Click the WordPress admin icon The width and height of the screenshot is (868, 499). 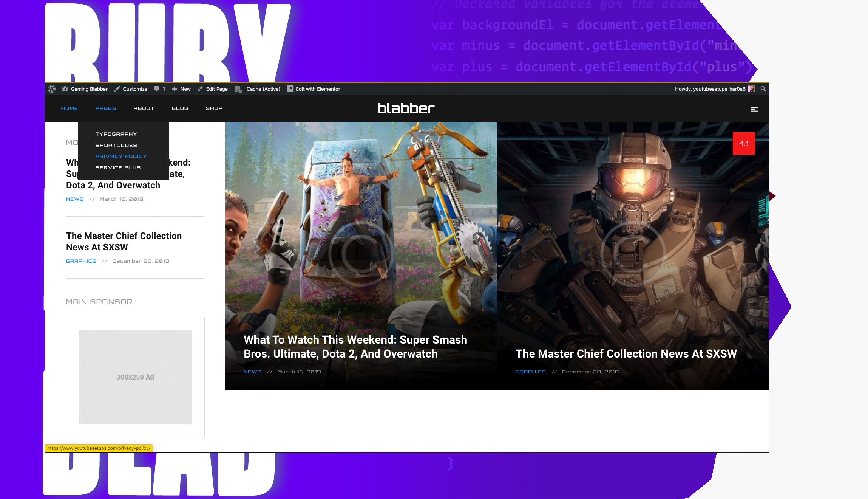tap(52, 89)
